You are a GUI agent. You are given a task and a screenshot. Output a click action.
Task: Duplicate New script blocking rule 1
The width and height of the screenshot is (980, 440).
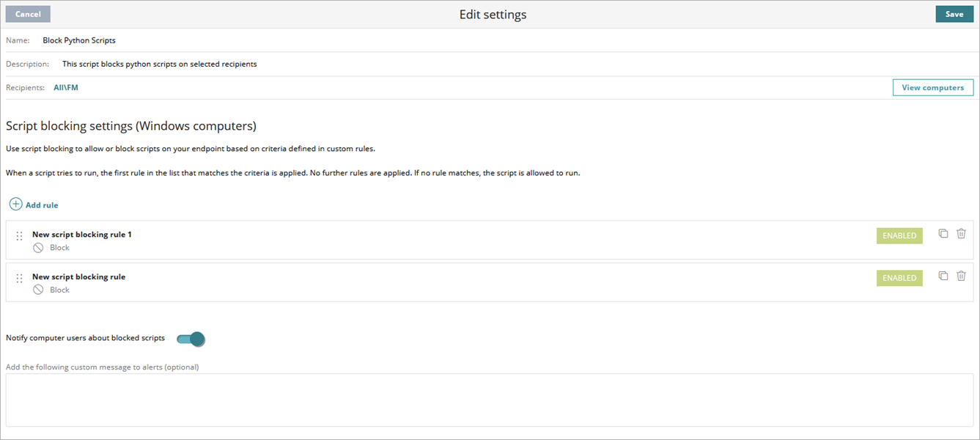tap(943, 233)
